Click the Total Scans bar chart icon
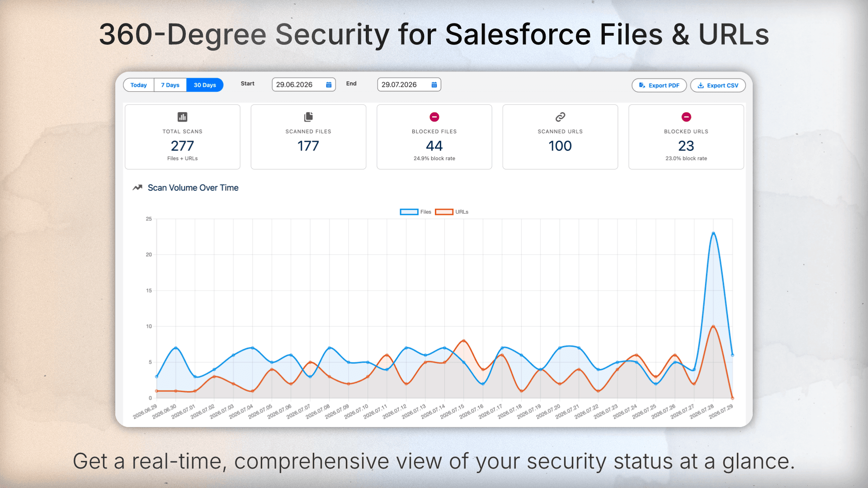The width and height of the screenshot is (868, 488). click(x=183, y=117)
